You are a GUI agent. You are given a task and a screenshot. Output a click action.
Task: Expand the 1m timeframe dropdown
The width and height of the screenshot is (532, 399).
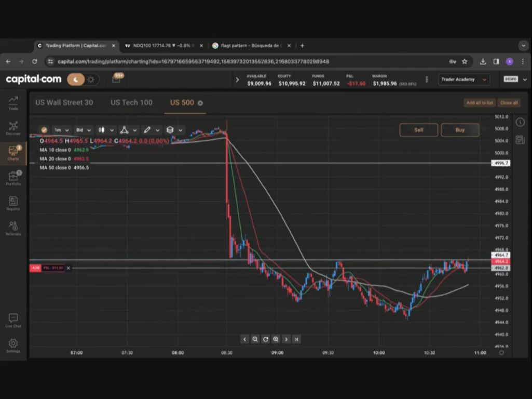[62, 130]
